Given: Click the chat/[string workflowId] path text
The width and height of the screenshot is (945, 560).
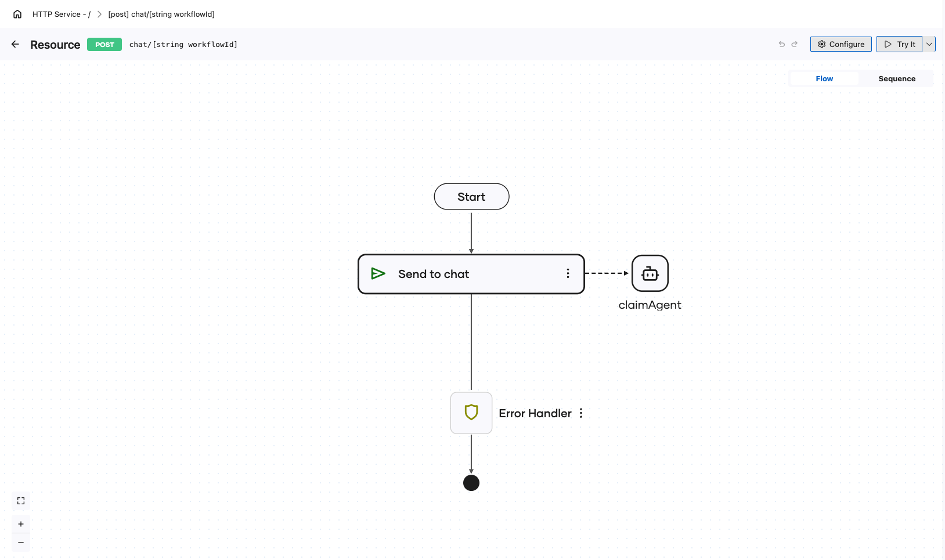Looking at the screenshot, I should (183, 44).
